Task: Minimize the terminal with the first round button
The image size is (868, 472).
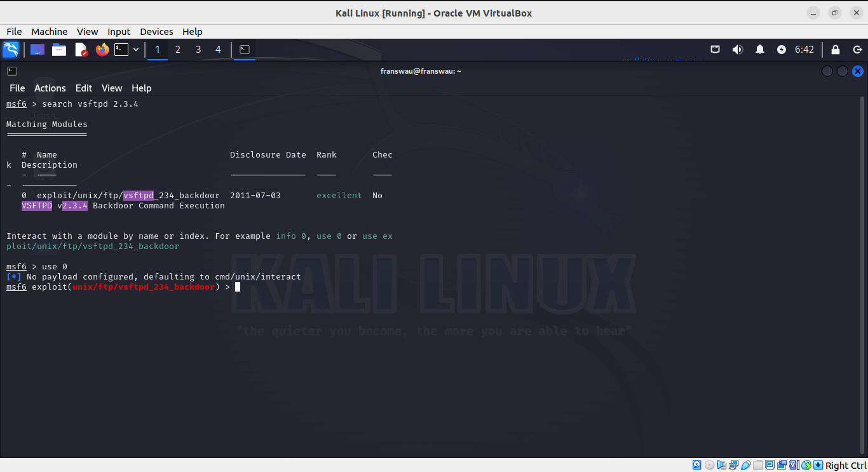Action: pyautogui.click(x=827, y=71)
